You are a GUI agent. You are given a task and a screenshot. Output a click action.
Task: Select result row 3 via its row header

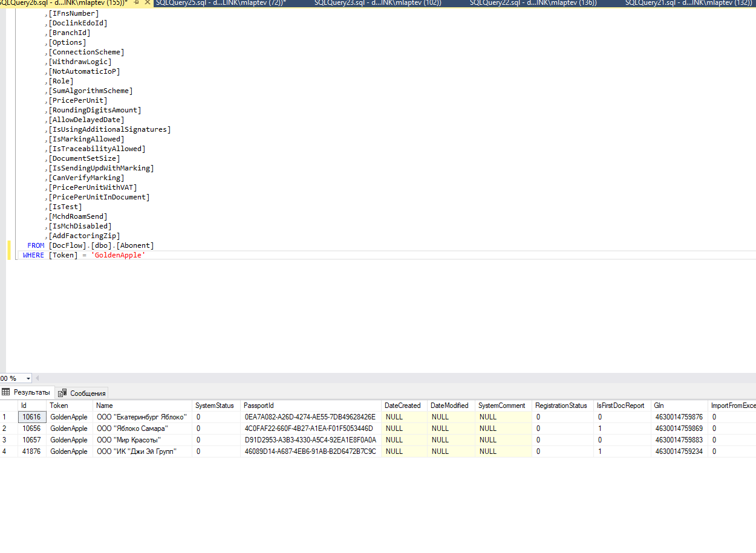(x=9, y=440)
